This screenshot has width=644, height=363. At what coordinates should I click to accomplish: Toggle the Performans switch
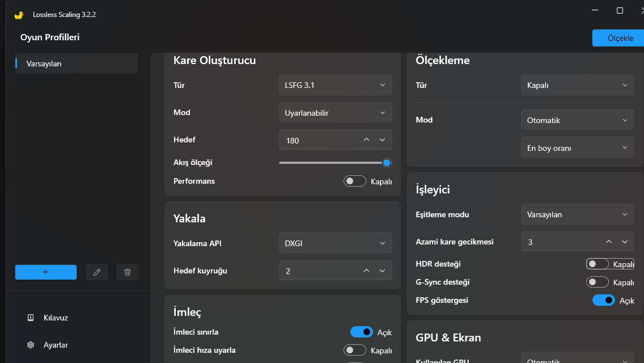coord(355,181)
